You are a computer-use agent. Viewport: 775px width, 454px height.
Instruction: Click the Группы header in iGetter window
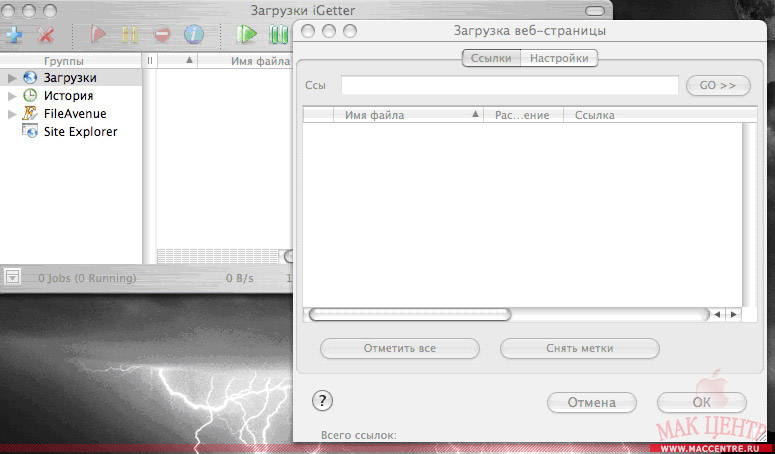(x=71, y=61)
